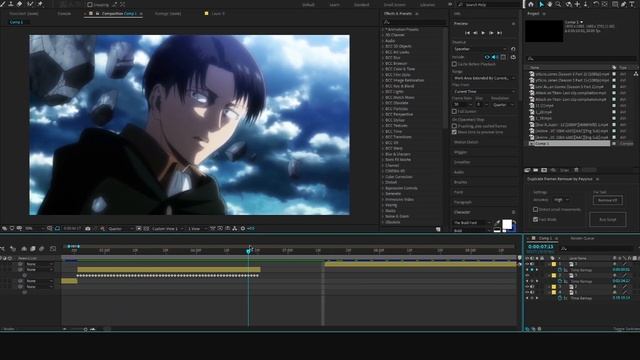Select the Zoom magnifier tool
The height and width of the screenshot is (360, 640).
point(558,4)
